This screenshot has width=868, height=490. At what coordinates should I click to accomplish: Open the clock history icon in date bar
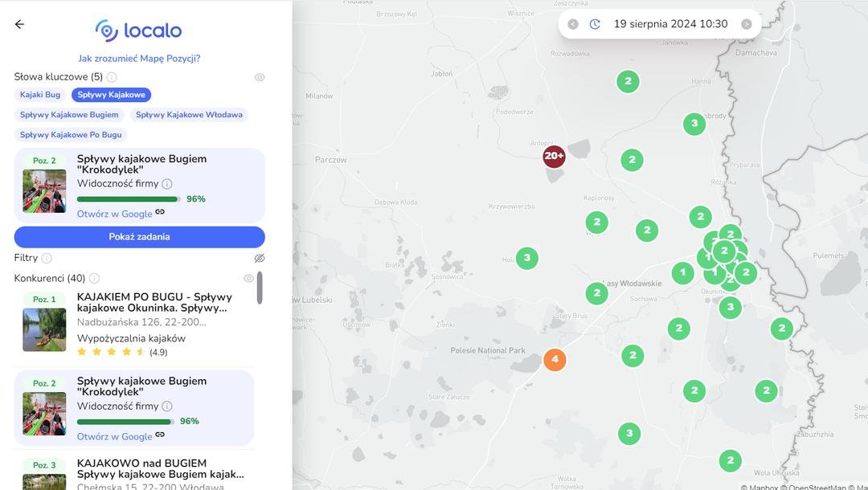pos(595,24)
